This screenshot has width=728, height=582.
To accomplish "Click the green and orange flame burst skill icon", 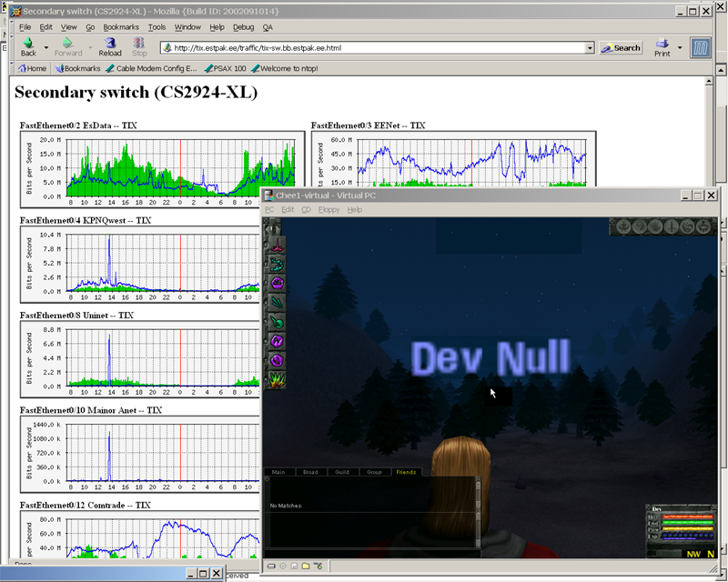I will point(277,379).
